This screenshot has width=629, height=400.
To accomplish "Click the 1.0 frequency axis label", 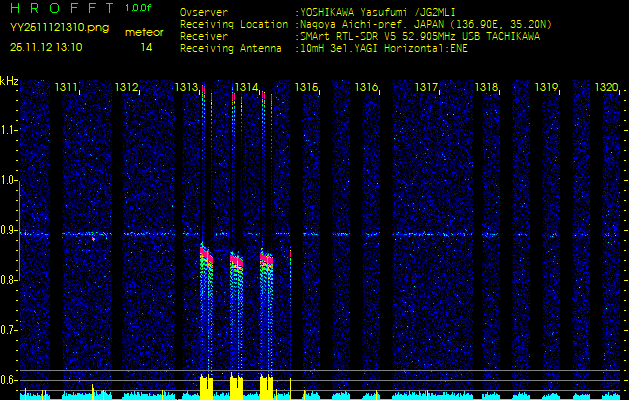I will pos(9,180).
